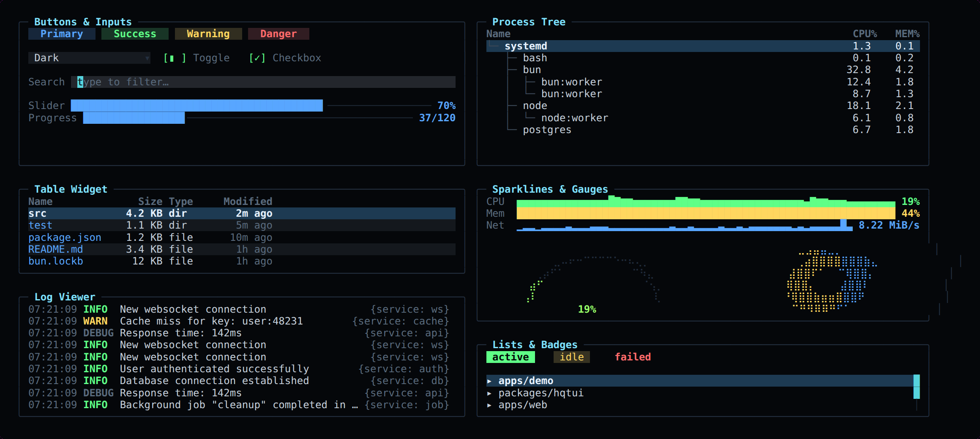Expand the packages/hqtui list item
The image size is (980, 439).
pos(700,393)
